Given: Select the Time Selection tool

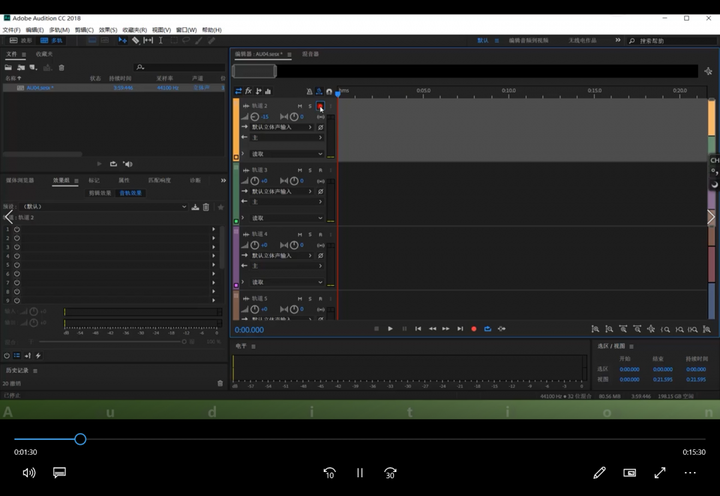Looking at the screenshot, I should coord(160,40).
